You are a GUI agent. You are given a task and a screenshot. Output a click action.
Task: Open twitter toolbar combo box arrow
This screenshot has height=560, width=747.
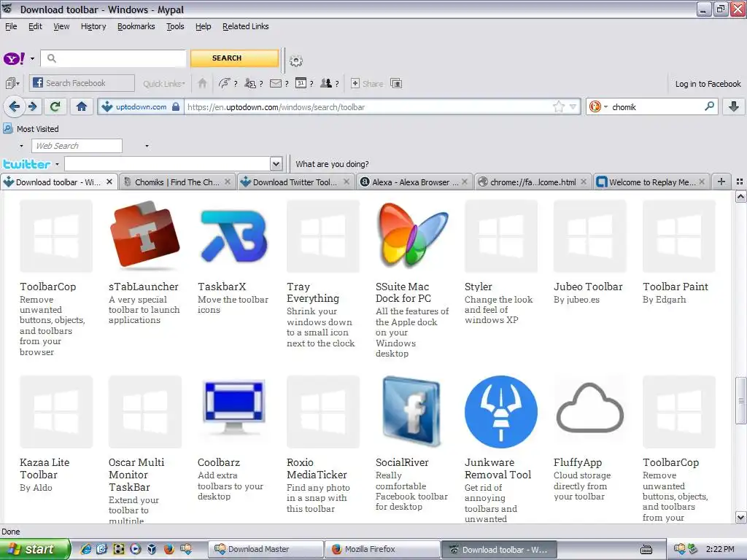(x=276, y=164)
